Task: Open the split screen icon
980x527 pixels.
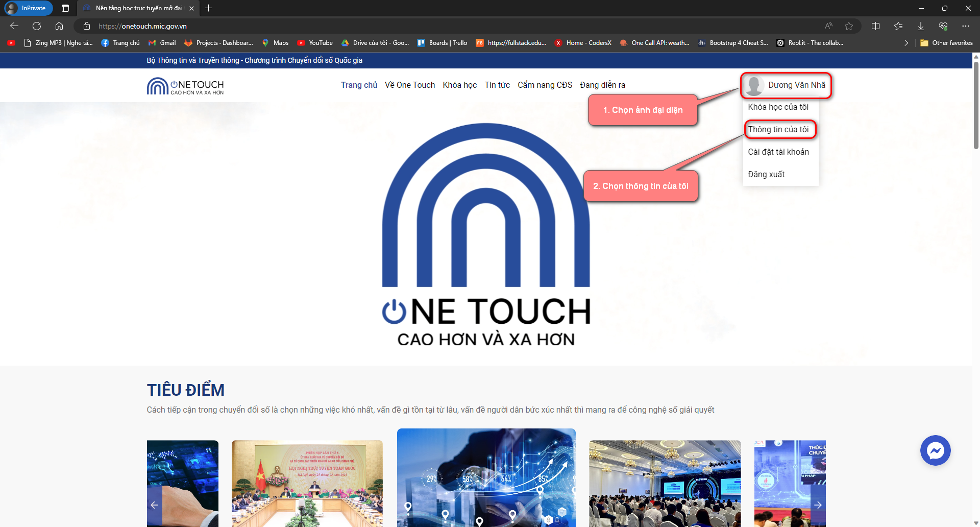Action: click(875, 26)
